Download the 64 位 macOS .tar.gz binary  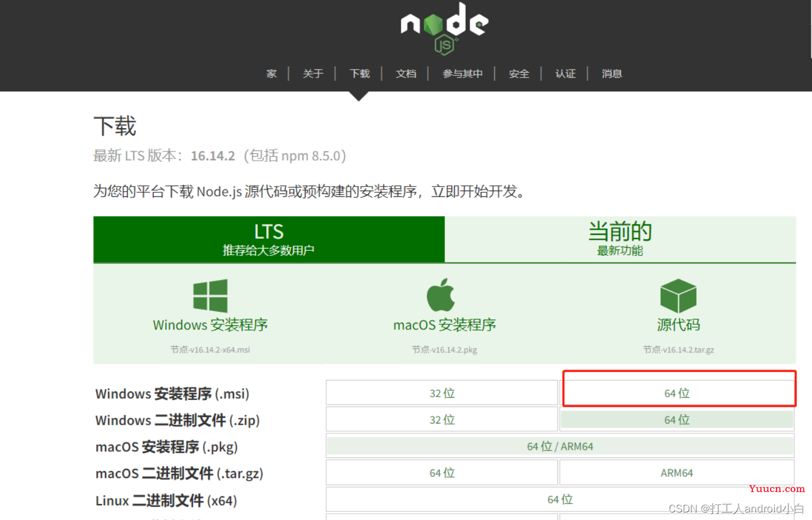click(442, 473)
